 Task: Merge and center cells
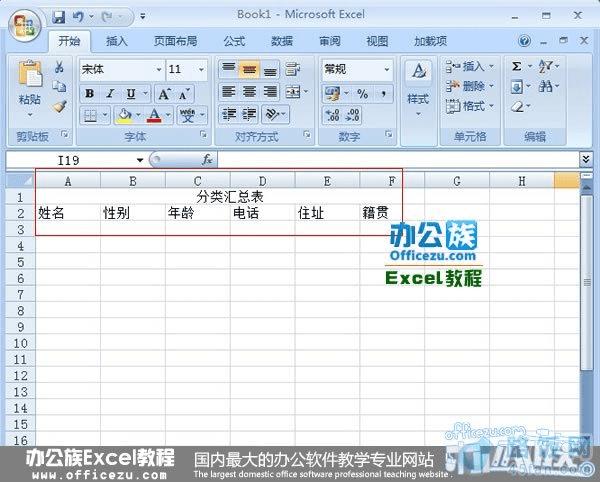coord(293,92)
